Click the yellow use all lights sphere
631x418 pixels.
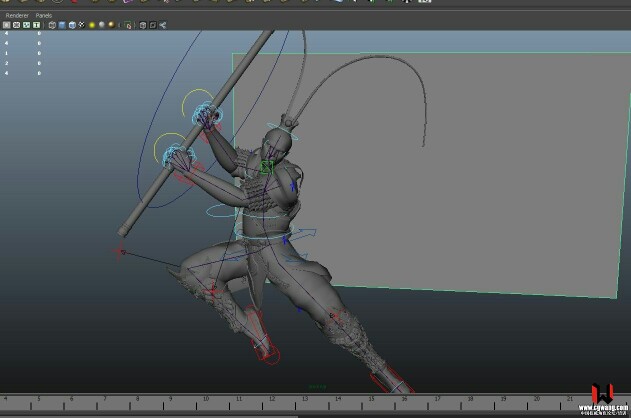pos(92,25)
